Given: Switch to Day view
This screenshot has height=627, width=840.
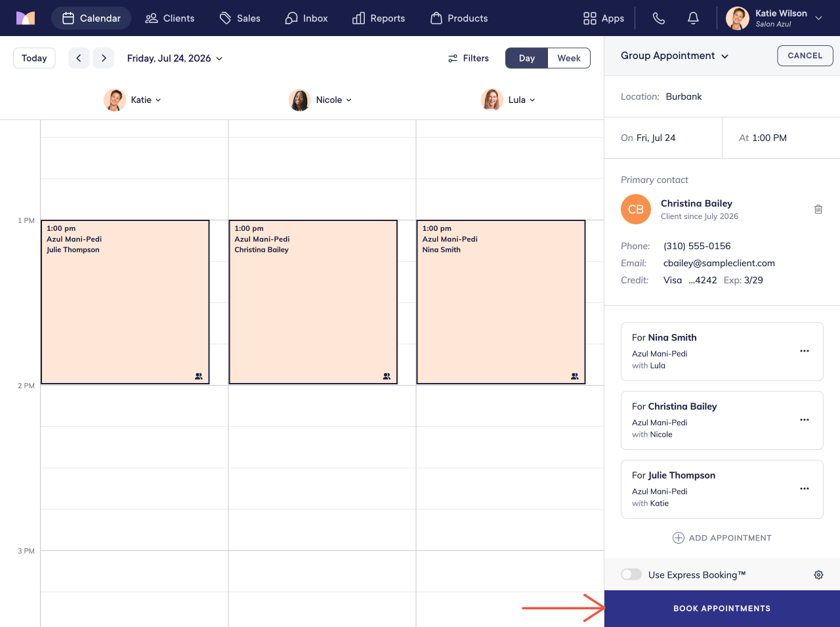Looking at the screenshot, I should [x=527, y=58].
